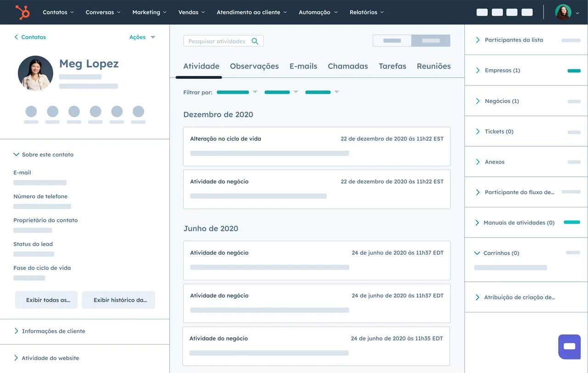
Task: Open the first Filtrar por dropdown
Action: pos(237,92)
